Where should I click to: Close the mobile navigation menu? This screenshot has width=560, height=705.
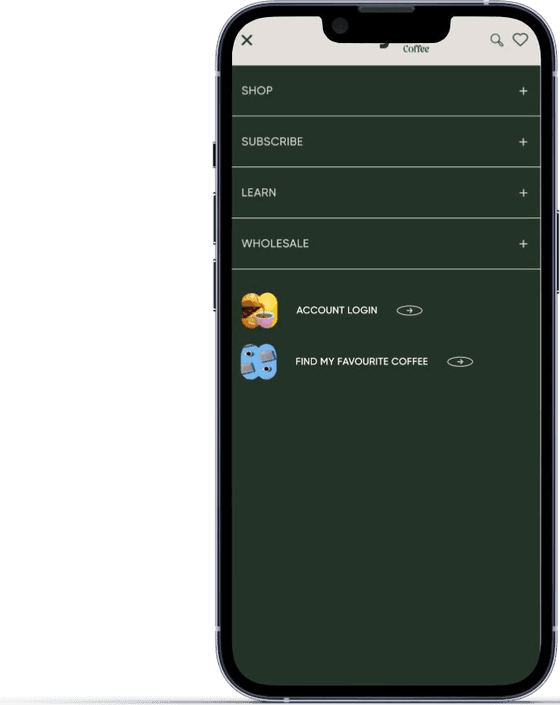coord(247,40)
